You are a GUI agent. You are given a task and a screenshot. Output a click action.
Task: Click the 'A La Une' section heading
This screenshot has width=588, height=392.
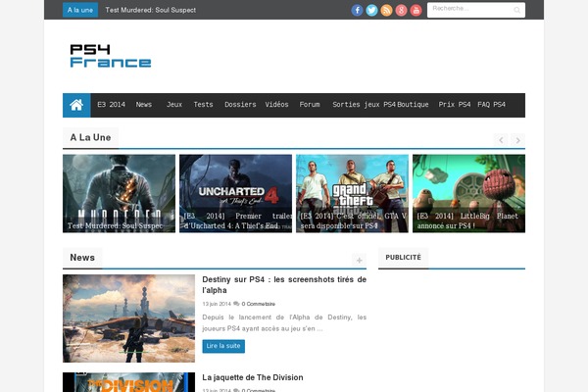coord(90,137)
